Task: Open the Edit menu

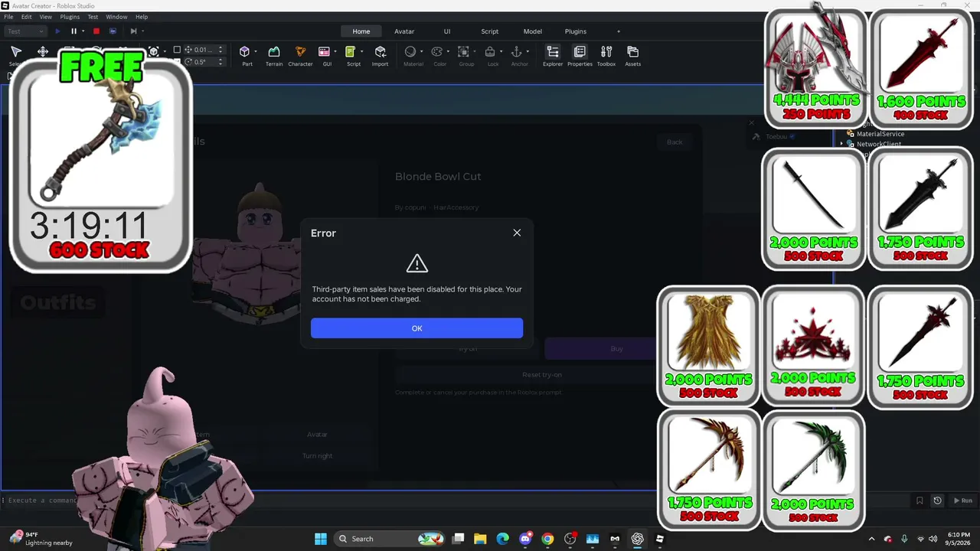Action: (x=26, y=17)
